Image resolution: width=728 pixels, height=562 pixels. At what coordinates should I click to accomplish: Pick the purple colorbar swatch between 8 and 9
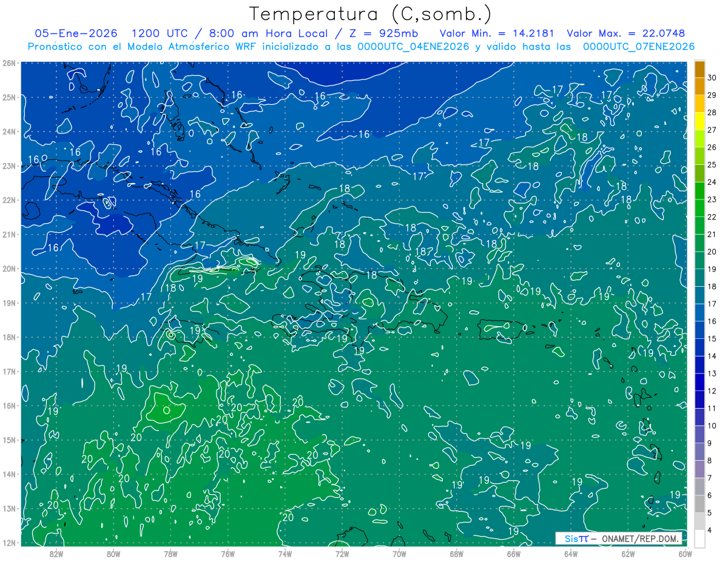tap(699, 452)
